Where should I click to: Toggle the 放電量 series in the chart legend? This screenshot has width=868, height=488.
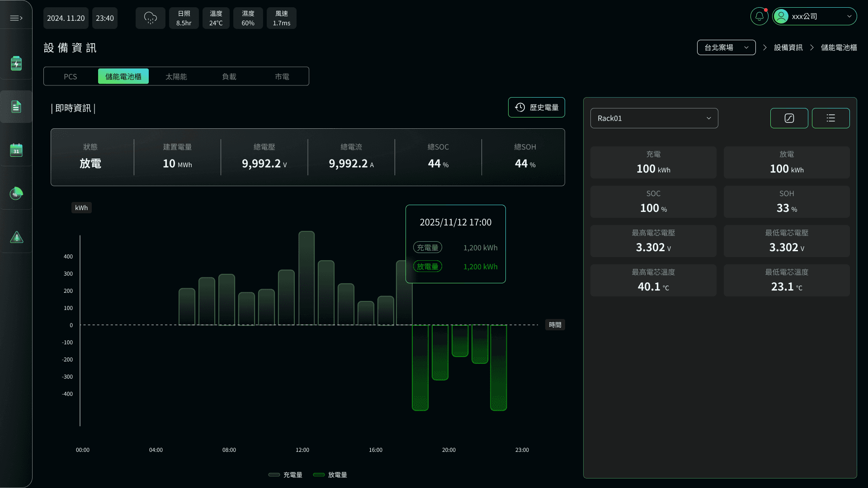[330, 475]
